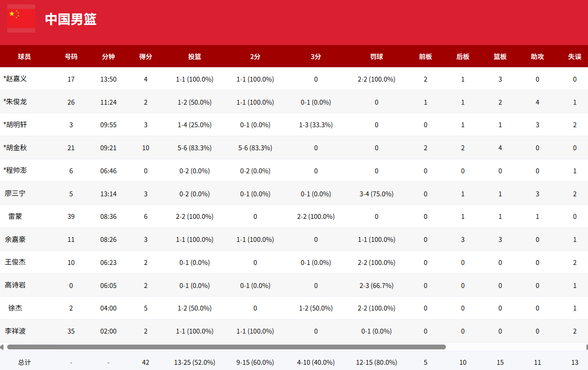Click 胡明轩's minutes 09:55
The height and width of the screenshot is (370, 588).
tap(108, 125)
